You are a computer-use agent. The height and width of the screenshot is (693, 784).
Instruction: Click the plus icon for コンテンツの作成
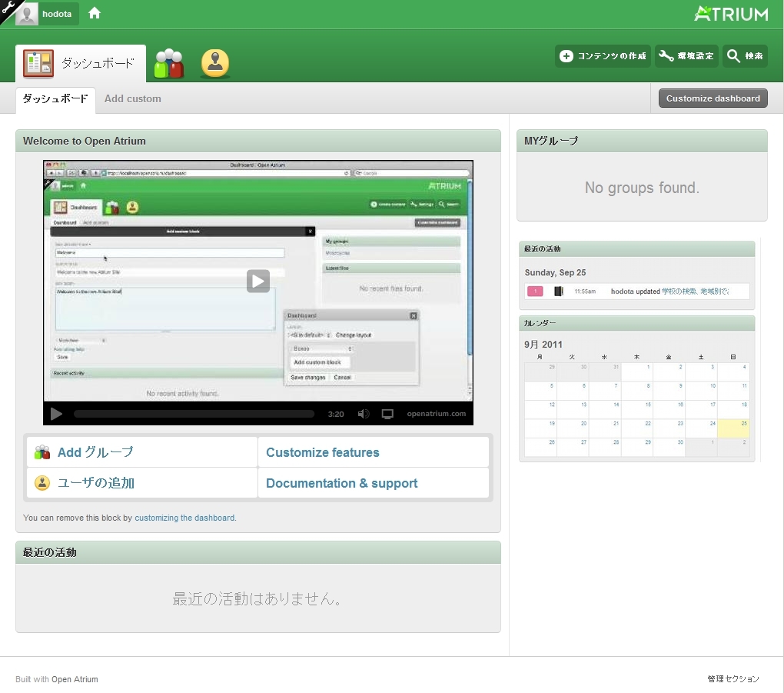point(566,56)
